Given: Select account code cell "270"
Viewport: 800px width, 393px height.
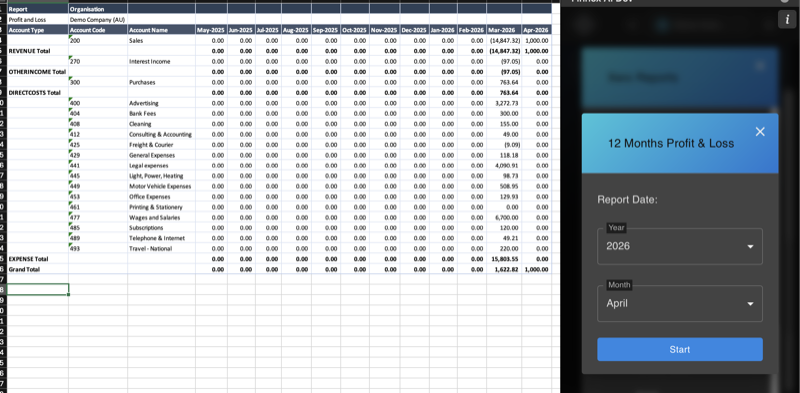Looking at the screenshot, I should tap(98, 61).
